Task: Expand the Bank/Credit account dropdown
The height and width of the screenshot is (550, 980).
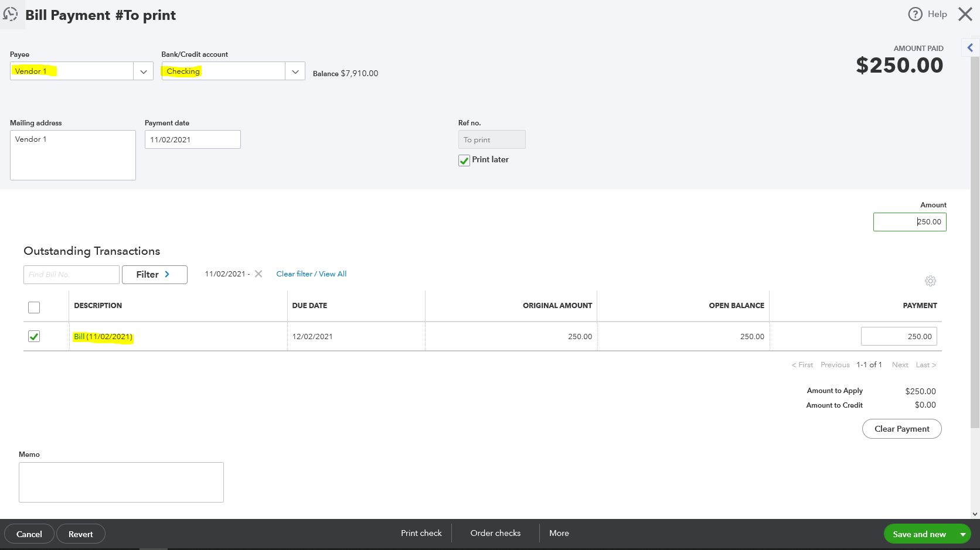Action: tap(295, 71)
